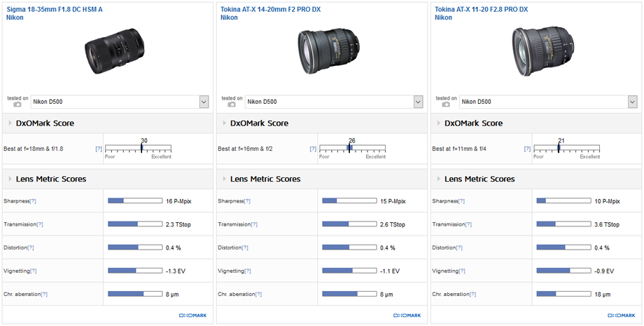The image size is (644, 326).
Task: Click the -0.9 EV vignetting value
Action: (x=605, y=271)
